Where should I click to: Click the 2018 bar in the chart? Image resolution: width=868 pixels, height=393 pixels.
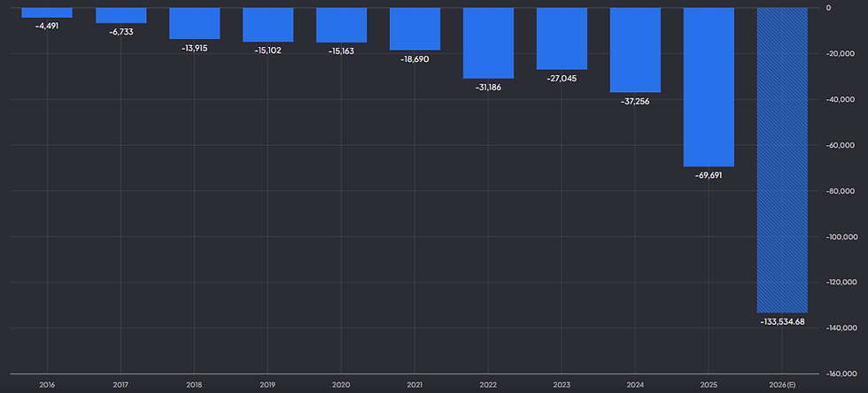tap(194, 23)
